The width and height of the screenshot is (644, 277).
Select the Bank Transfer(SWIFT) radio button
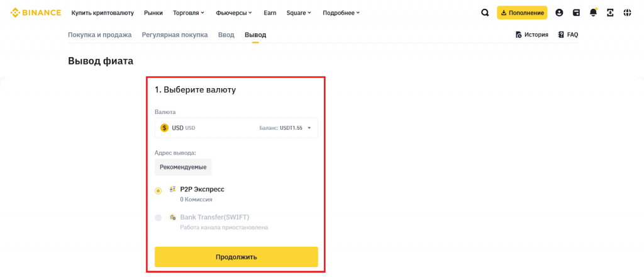click(x=158, y=218)
